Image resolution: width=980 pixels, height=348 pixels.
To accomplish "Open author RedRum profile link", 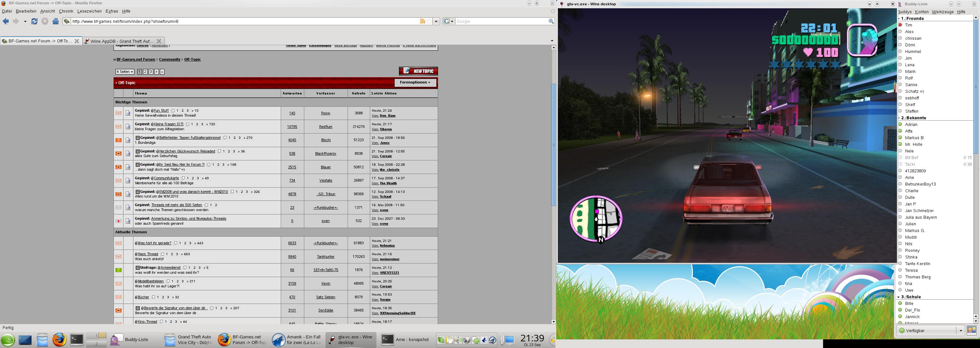I will 326,126.
